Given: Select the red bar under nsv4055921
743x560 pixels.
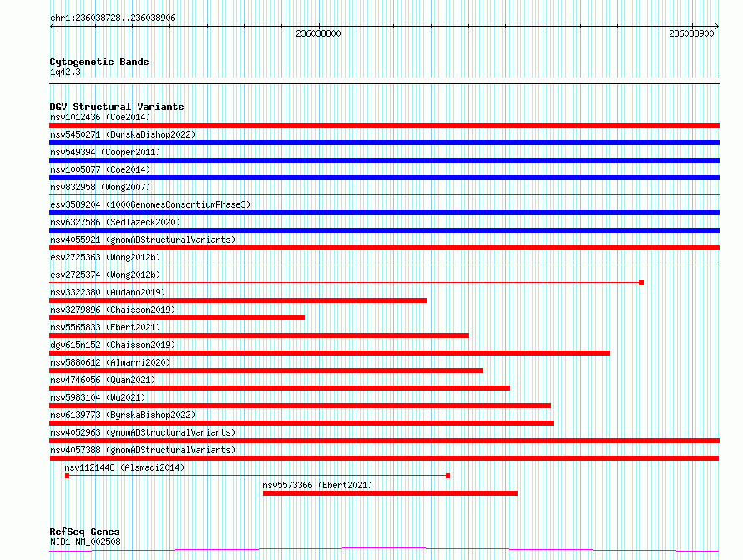Looking at the screenshot, I should point(384,248).
